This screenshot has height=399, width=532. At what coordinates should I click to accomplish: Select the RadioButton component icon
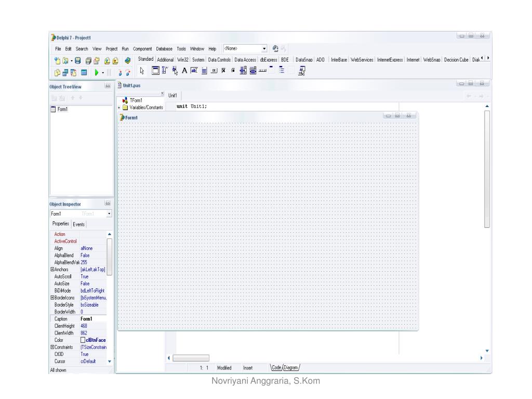point(233,71)
